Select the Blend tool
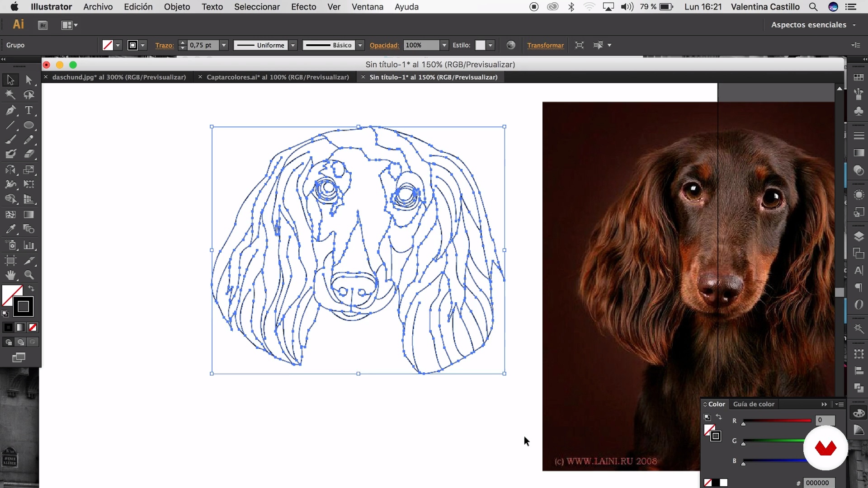This screenshot has height=488, width=868. pyautogui.click(x=29, y=229)
